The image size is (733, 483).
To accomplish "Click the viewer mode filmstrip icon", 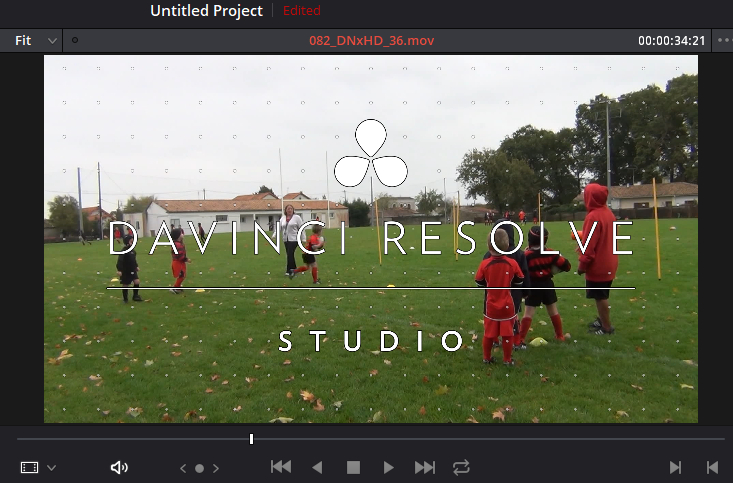I will [29, 468].
